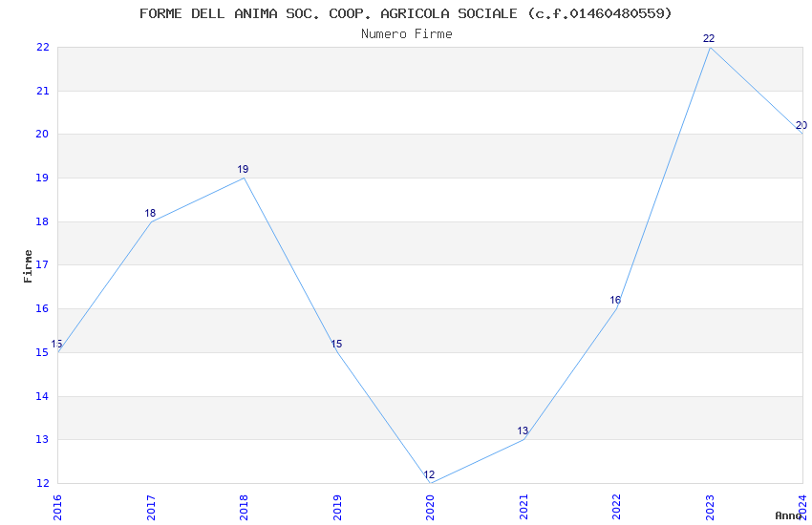The image size is (812, 525).
Task: Click y-axis tick label 12
Action: 42,483
